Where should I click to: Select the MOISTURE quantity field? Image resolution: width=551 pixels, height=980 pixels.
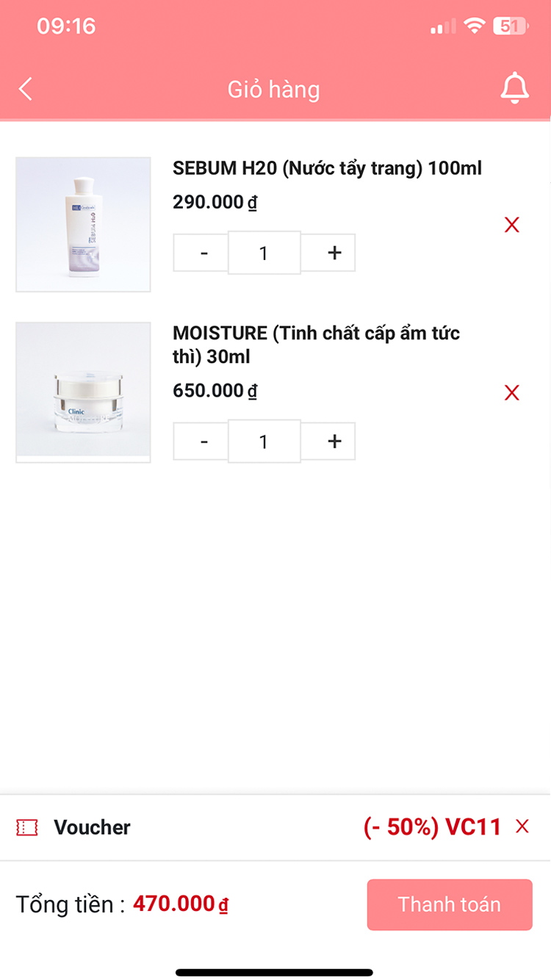(x=264, y=441)
